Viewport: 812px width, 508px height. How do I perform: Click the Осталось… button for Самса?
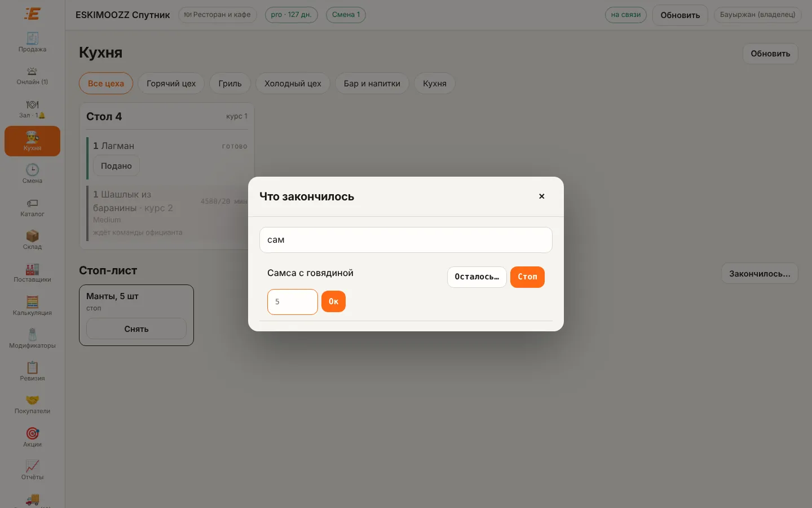[476, 277]
